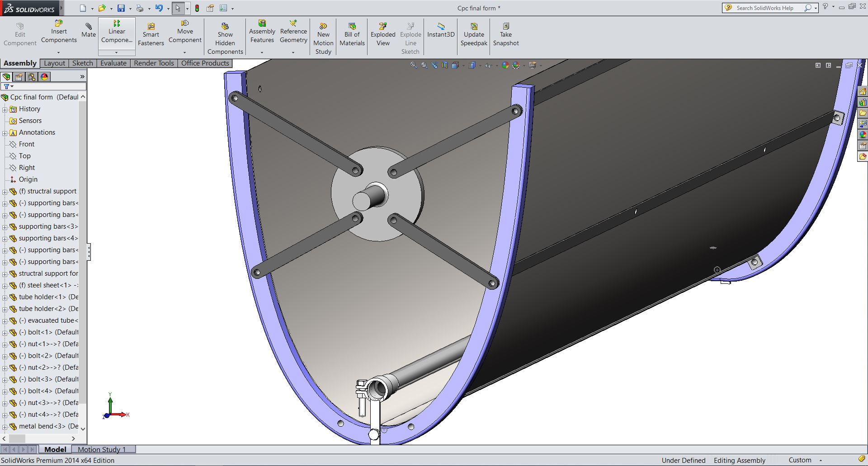Open the Options icon in top toolbar

pyautogui.click(x=223, y=8)
